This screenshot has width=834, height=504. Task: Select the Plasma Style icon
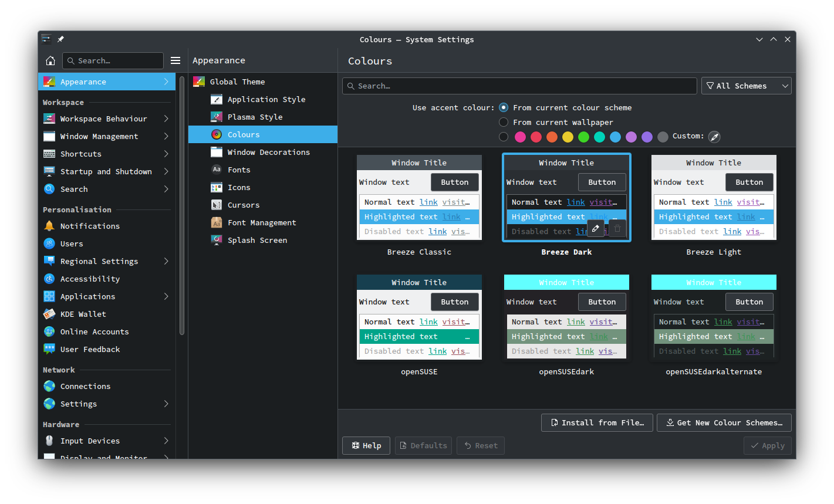[216, 117]
